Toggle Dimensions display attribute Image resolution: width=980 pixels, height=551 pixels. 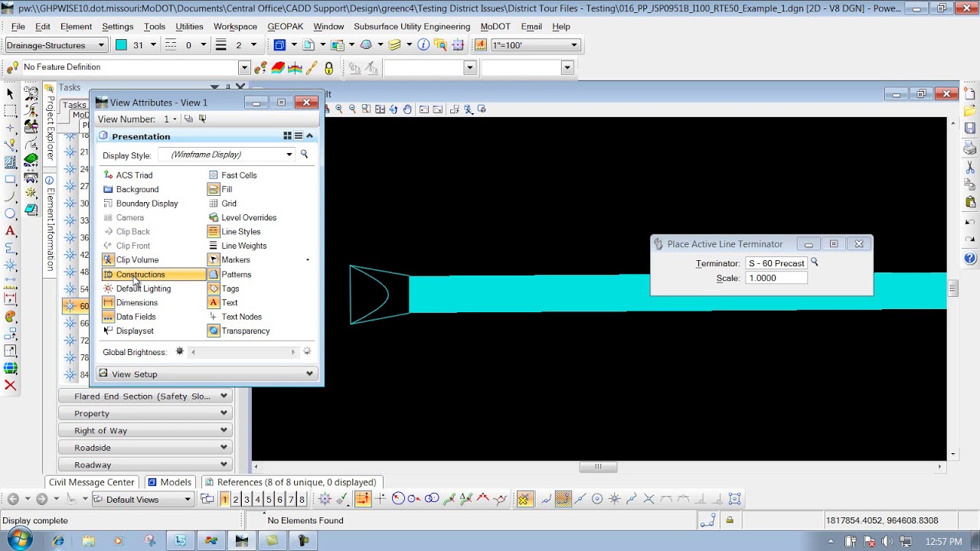point(130,302)
